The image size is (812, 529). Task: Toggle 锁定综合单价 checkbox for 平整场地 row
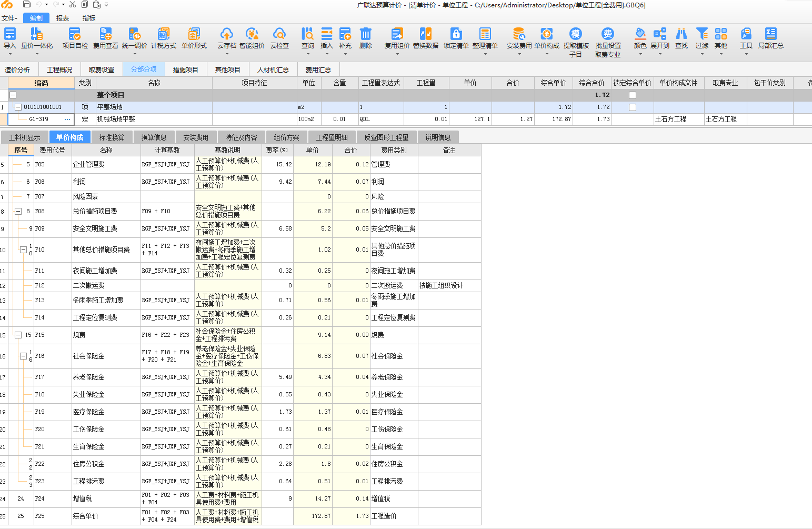point(633,107)
